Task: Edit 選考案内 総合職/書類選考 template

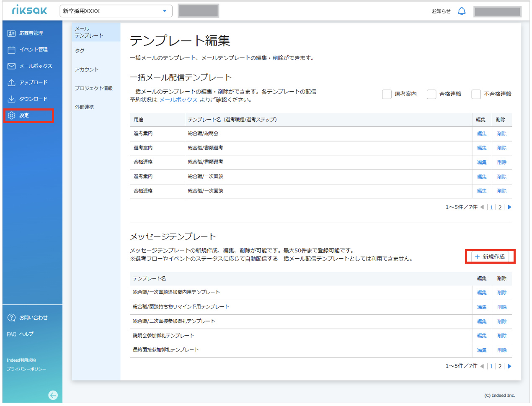Action: point(482,148)
